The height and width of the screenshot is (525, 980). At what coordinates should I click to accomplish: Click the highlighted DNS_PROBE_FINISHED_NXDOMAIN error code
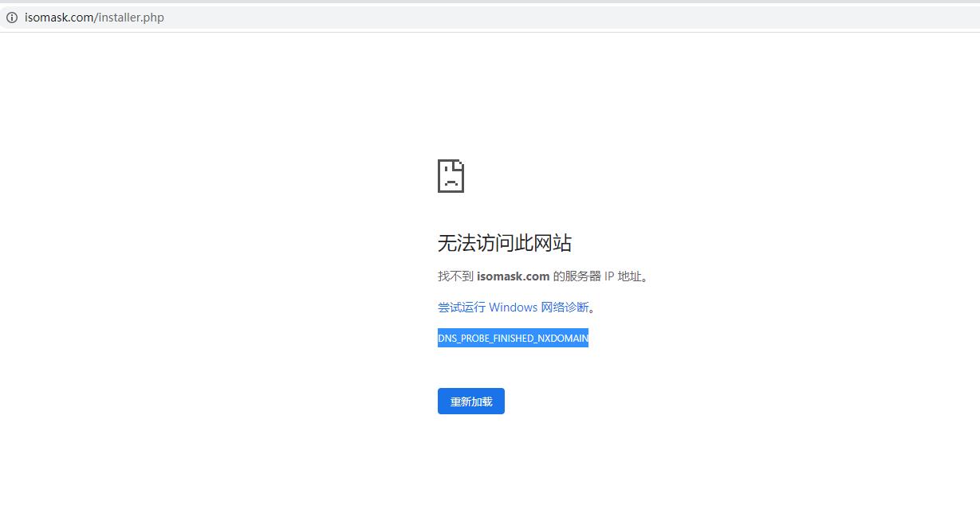(x=513, y=339)
